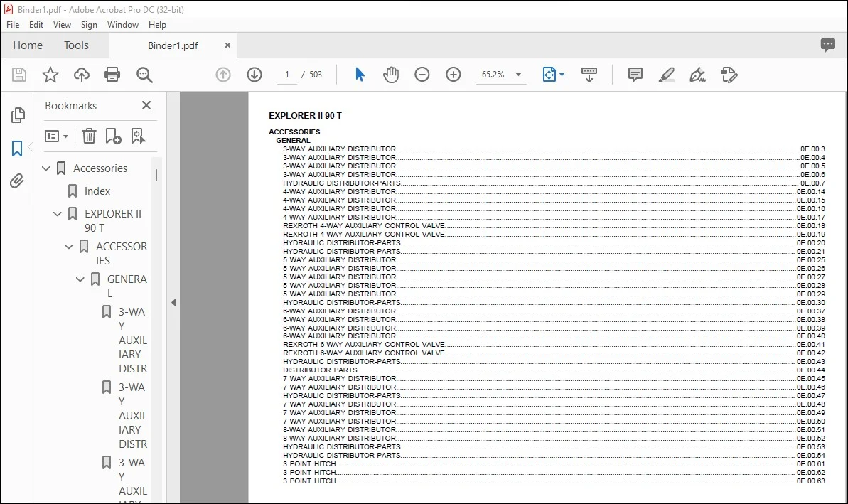Select the Accessories bookmark label

pyautogui.click(x=100, y=168)
